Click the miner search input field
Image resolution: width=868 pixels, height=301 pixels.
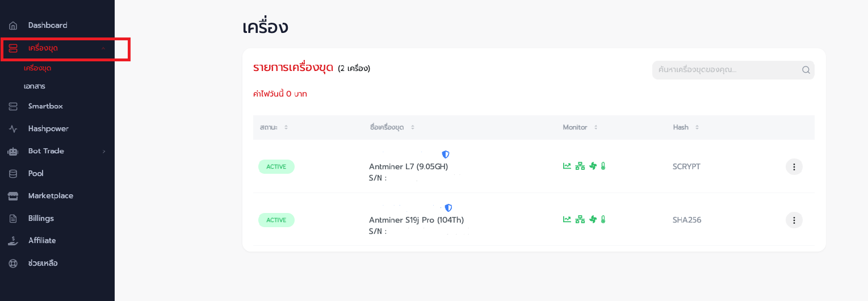(733, 70)
